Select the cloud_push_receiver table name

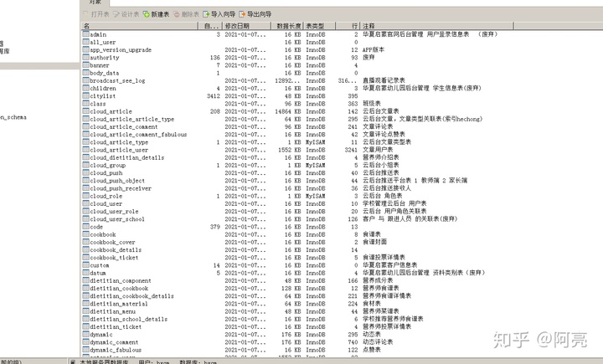click(121, 188)
